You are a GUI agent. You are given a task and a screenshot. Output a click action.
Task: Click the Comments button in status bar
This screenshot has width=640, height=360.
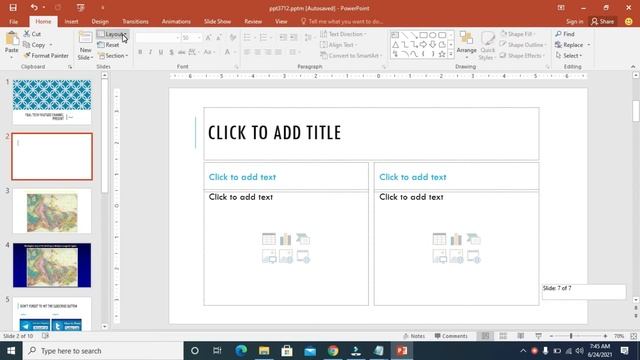coord(451,336)
